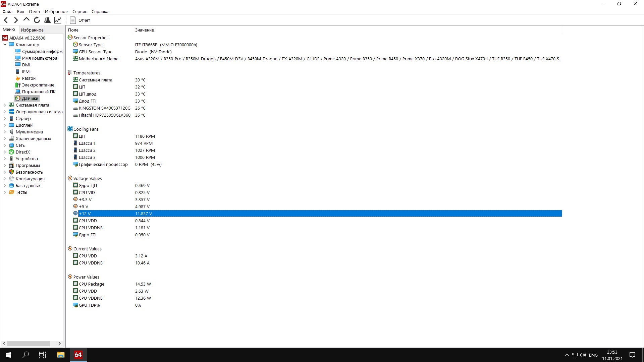The width and height of the screenshot is (644, 362).
Task: Click the Программы software icon in tree
Action: (11, 165)
